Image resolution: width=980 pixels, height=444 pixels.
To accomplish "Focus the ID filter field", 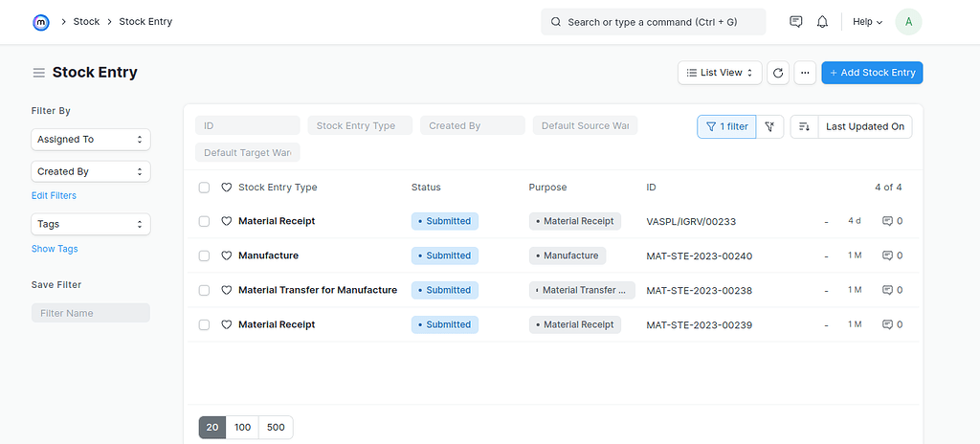I will coord(248,125).
